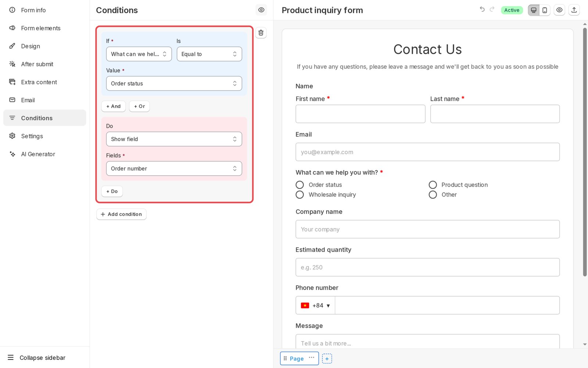Select the Product question radio option

[x=433, y=185]
